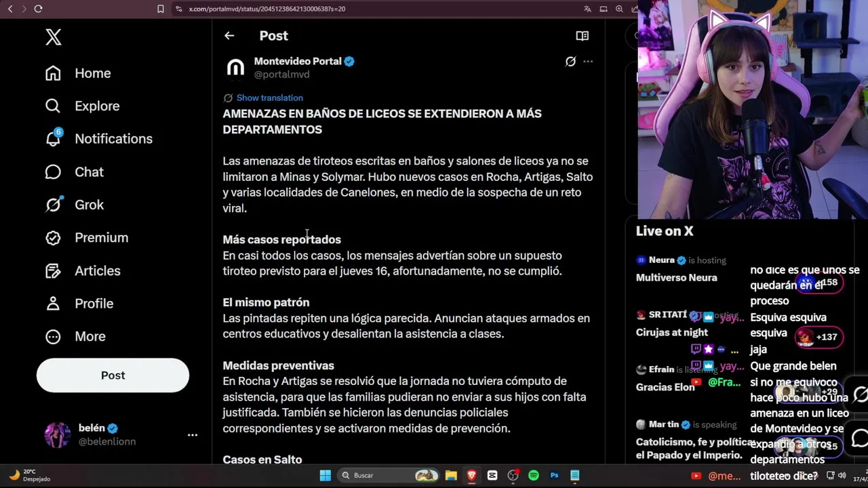Click the Notifications bell icon
Viewport: 868px width, 488px height.
tap(53, 138)
